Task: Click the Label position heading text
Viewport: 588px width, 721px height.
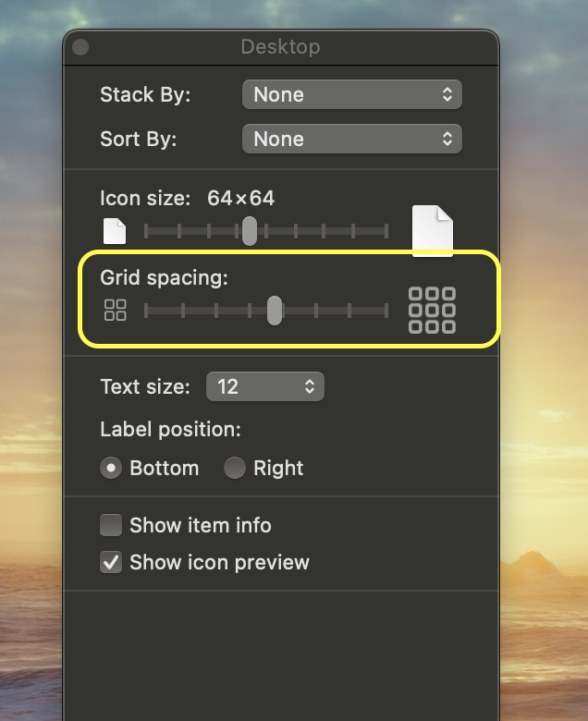Action: point(170,429)
